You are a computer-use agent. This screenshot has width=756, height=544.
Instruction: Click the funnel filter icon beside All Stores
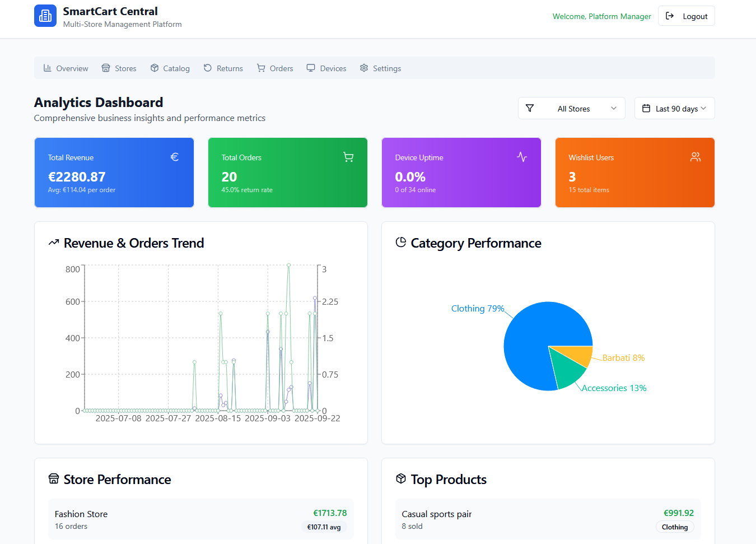530,109
